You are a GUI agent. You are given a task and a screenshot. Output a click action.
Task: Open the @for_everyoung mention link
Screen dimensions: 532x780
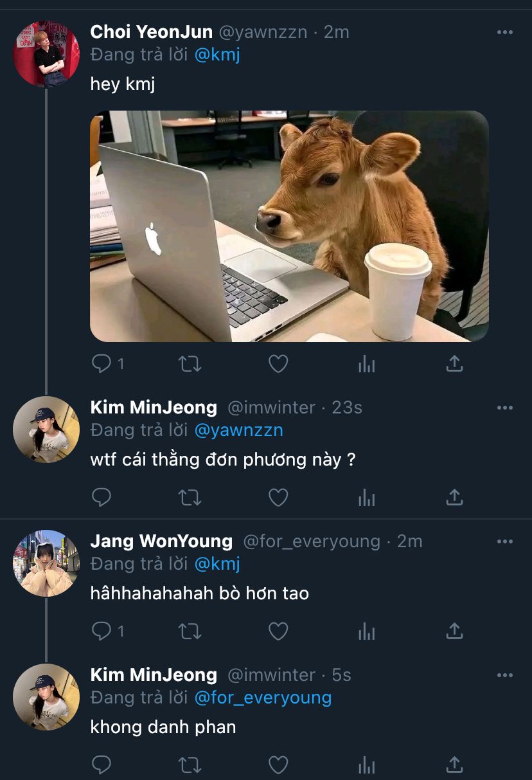click(x=263, y=697)
